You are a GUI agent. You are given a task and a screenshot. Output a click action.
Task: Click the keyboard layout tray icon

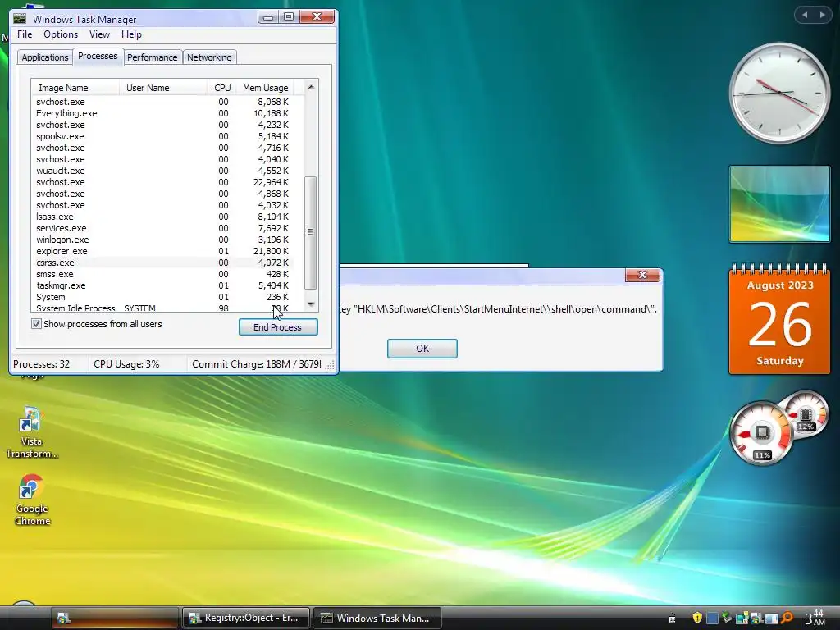pos(673,619)
